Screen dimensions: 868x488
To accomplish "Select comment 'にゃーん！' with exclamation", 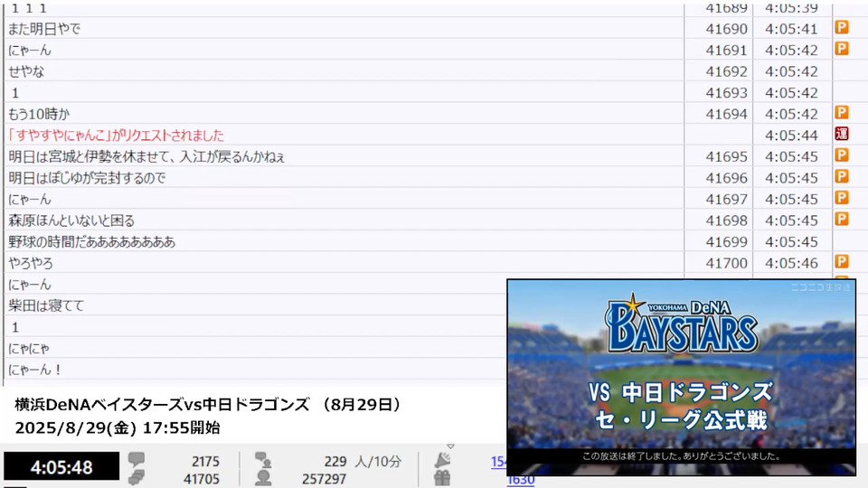I will [x=35, y=370].
